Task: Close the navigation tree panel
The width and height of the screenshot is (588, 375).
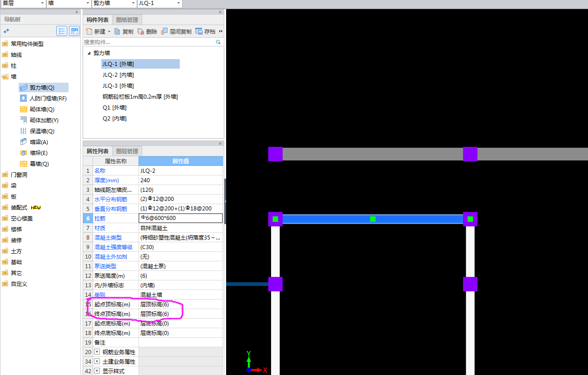Action: [77, 12]
